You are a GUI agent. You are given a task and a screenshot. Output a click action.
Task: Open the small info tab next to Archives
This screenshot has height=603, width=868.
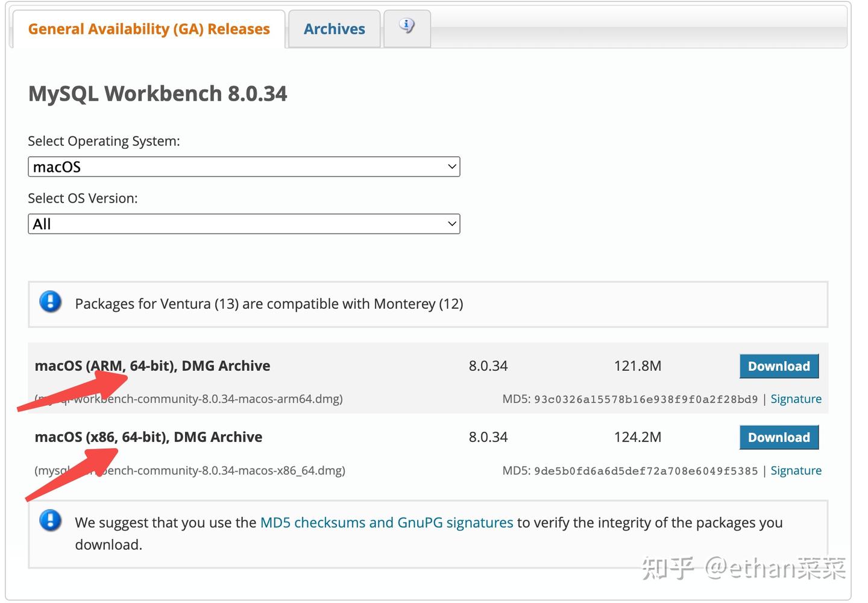(x=407, y=27)
